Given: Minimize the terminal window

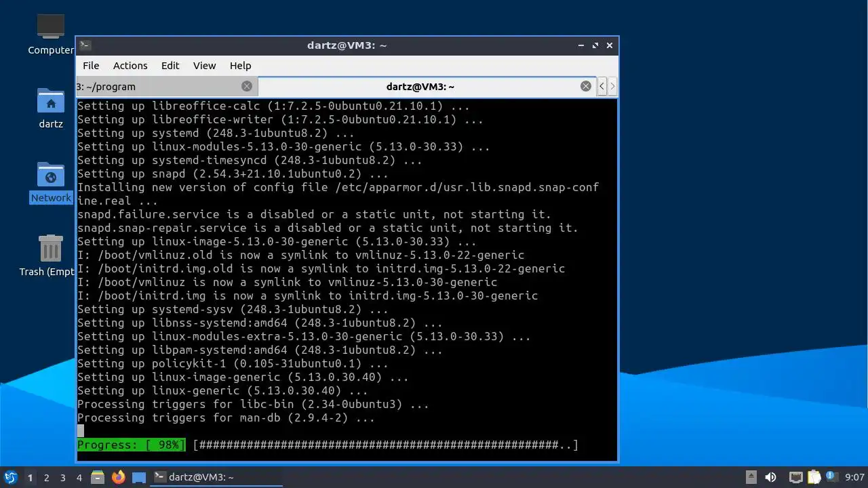Looking at the screenshot, I should (x=581, y=45).
